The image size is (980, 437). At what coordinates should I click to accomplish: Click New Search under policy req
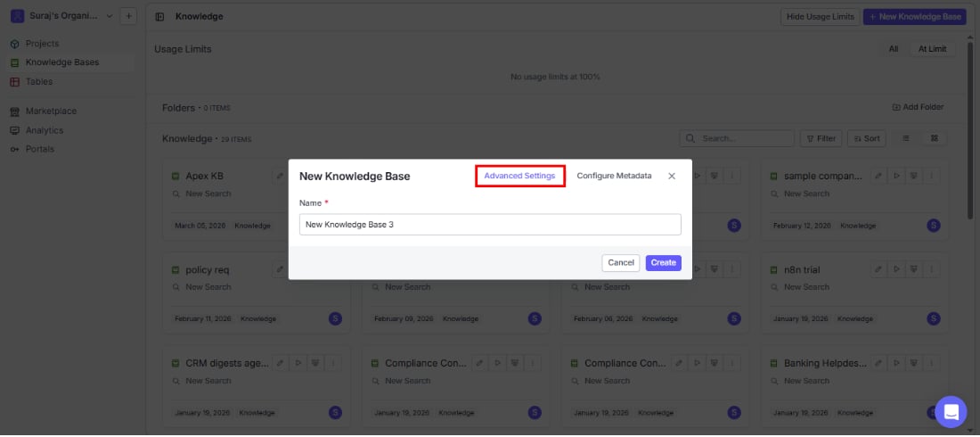208,287
